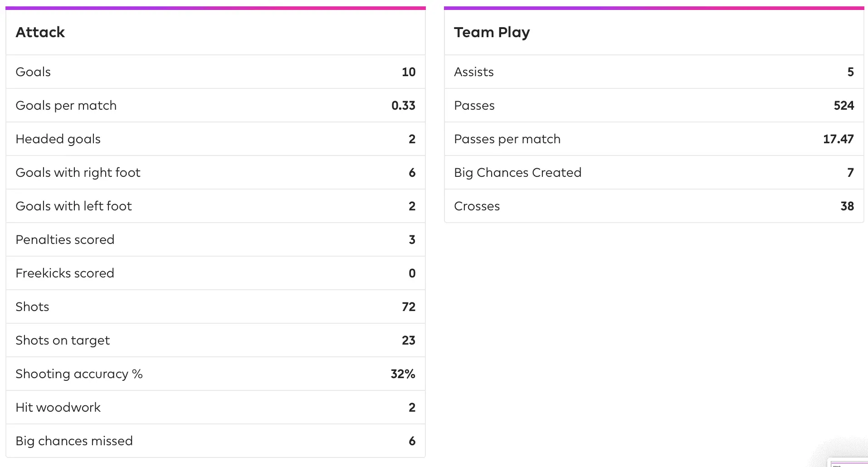Click the Crosses stat row
This screenshot has width=868, height=467.
pyautogui.click(x=653, y=206)
